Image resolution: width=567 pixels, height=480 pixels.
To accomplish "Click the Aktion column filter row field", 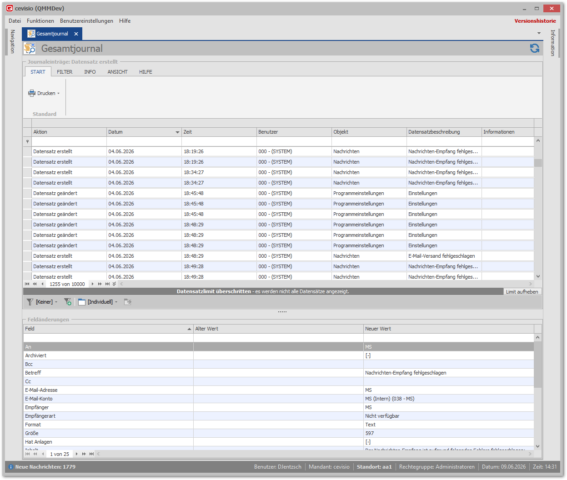I will [x=69, y=142].
